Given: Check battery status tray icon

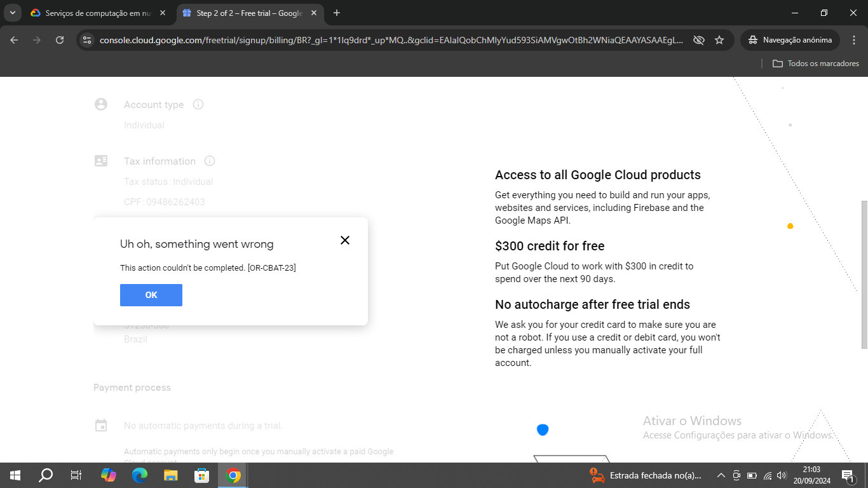Looking at the screenshot, I should (x=752, y=475).
